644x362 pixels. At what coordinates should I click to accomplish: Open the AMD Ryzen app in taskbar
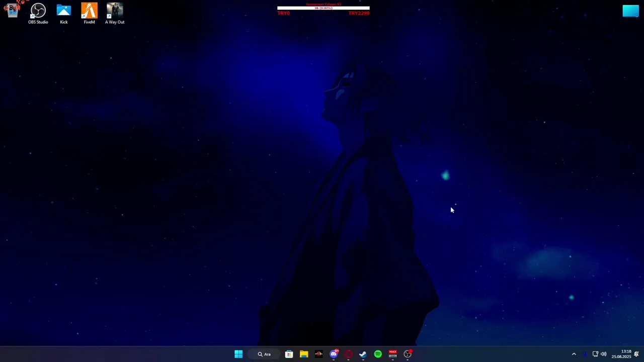(x=318, y=354)
